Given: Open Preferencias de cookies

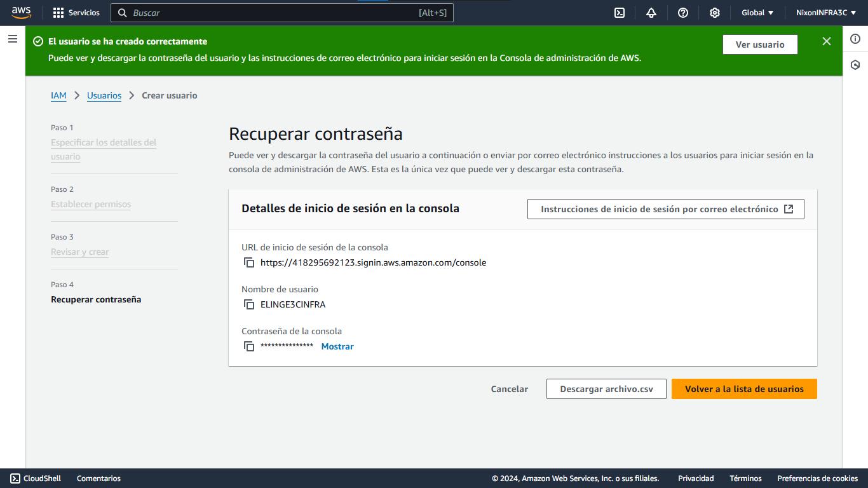Looking at the screenshot, I should (817, 478).
